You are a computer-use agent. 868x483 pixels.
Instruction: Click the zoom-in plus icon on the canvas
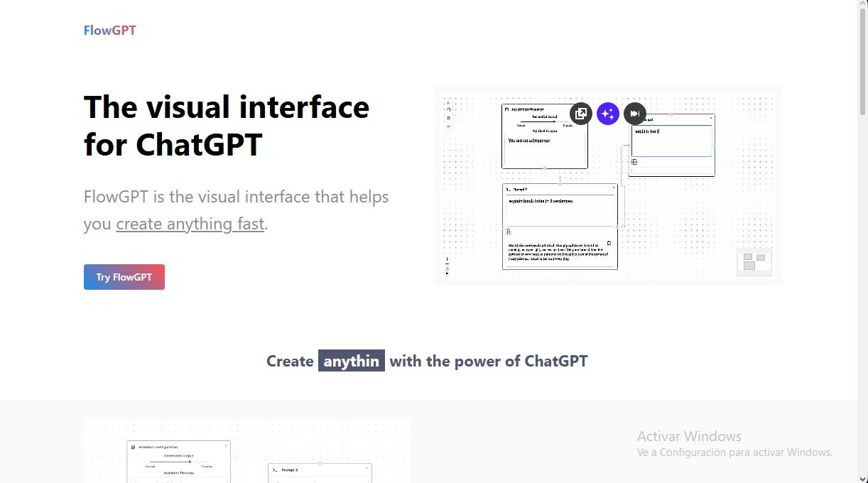[447, 259]
